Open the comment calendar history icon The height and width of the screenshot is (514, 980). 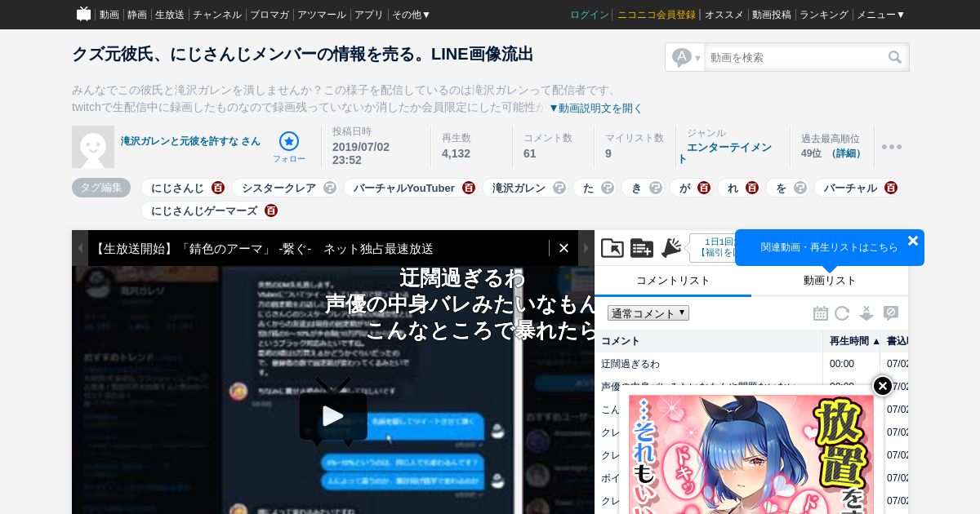[x=821, y=313]
